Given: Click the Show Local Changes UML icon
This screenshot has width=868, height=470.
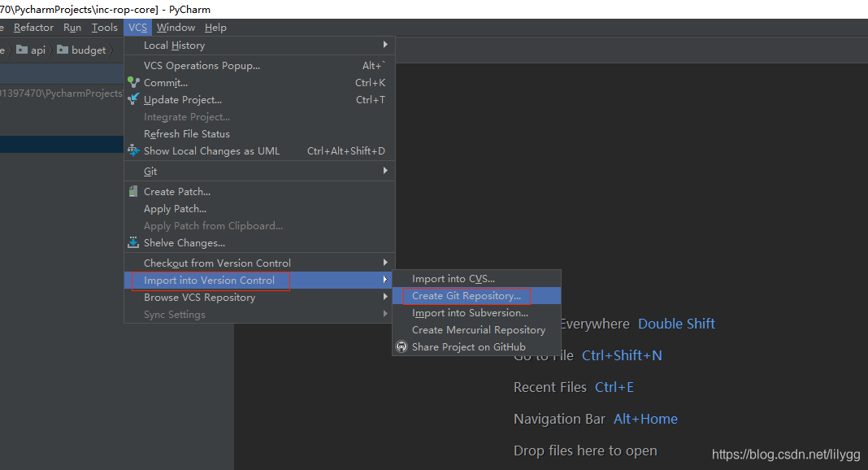Looking at the screenshot, I should (x=133, y=150).
